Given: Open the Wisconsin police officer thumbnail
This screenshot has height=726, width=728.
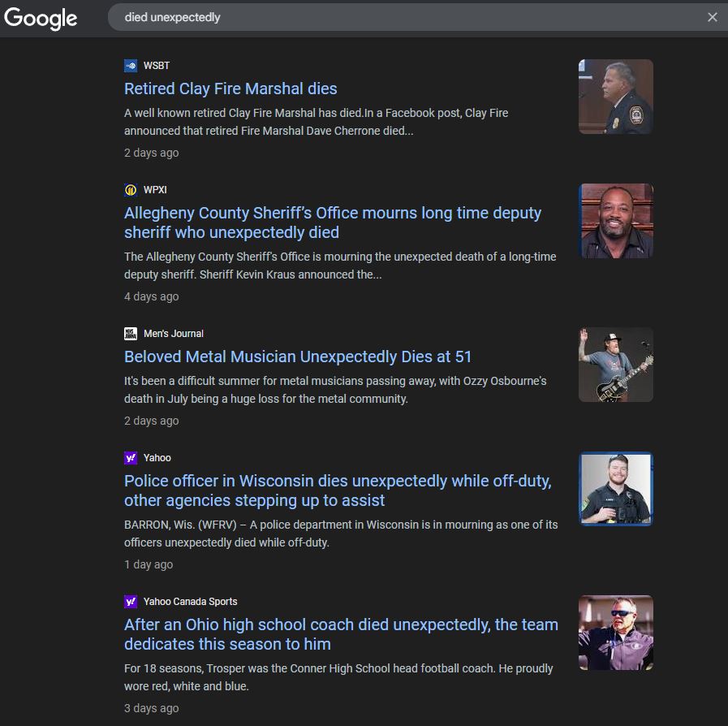Looking at the screenshot, I should coord(616,489).
